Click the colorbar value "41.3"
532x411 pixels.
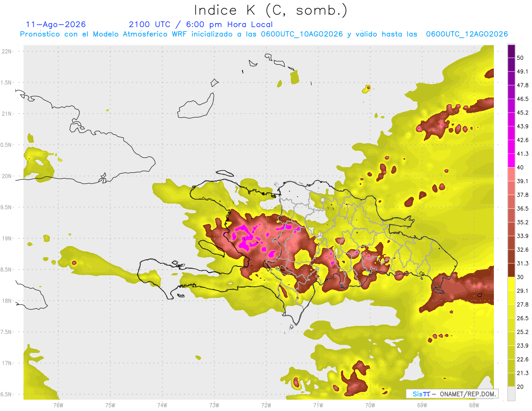pyautogui.click(x=523, y=154)
